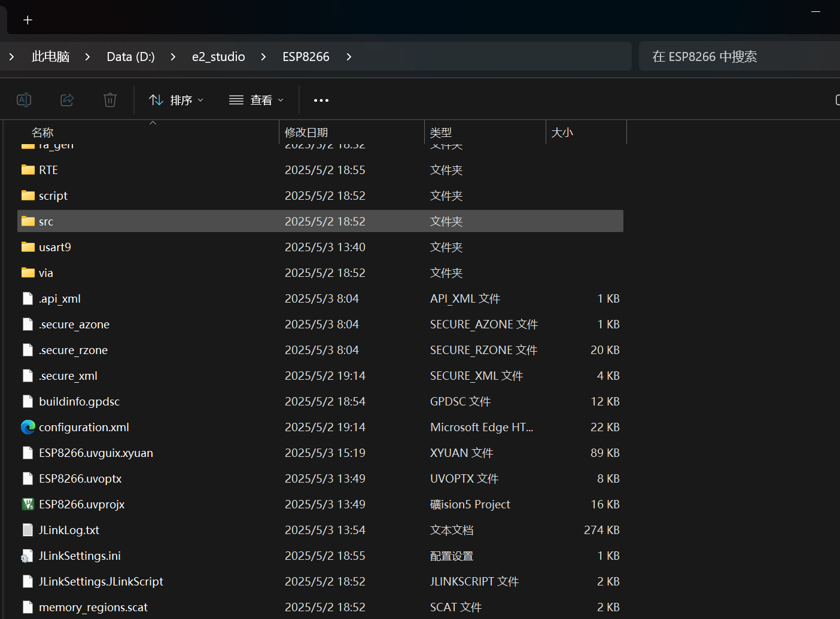Viewport: 840px width, 619px height.
Task: Click the 274 KB size of JLinkLog.txt
Action: (x=602, y=530)
